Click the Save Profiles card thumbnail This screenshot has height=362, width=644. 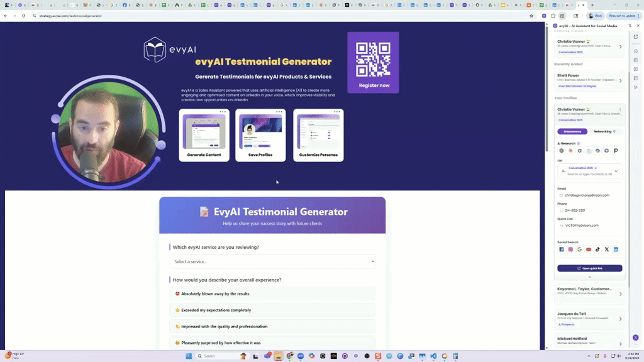[x=260, y=132]
